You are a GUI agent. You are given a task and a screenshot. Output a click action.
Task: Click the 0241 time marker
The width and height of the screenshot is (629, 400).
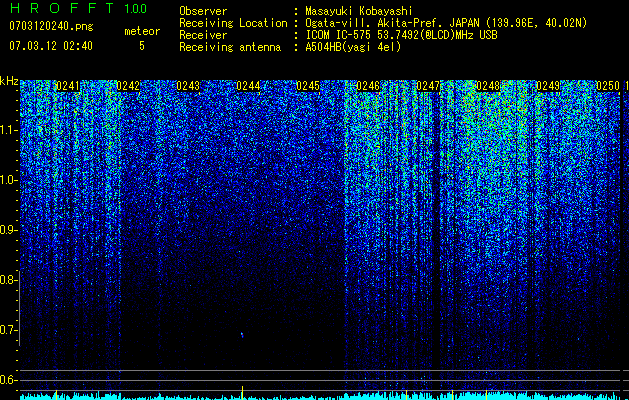(68, 86)
